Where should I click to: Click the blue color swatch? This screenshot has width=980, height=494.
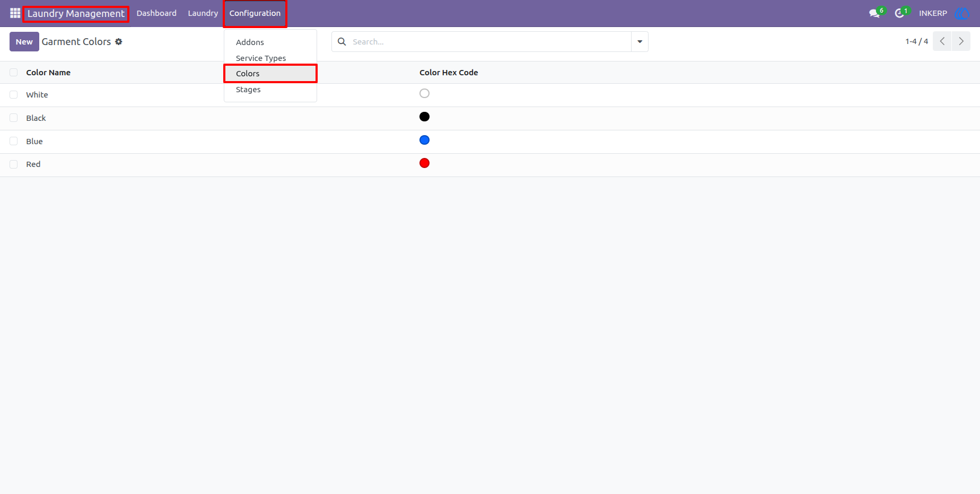424,140
